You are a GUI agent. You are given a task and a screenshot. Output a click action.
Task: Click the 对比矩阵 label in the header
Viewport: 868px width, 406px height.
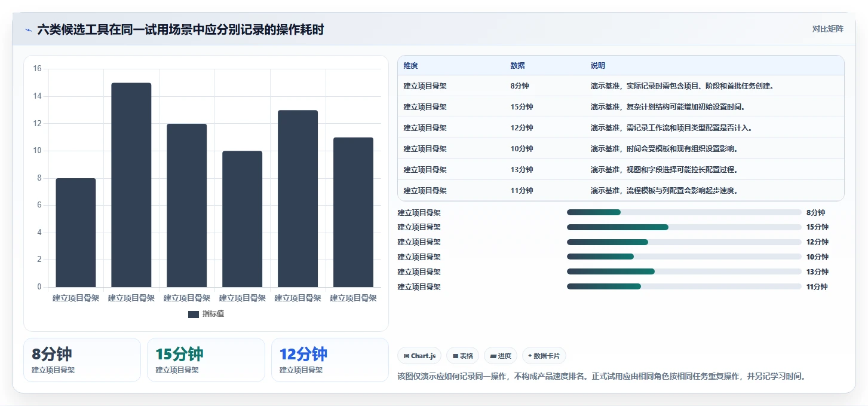coord(827,29)
